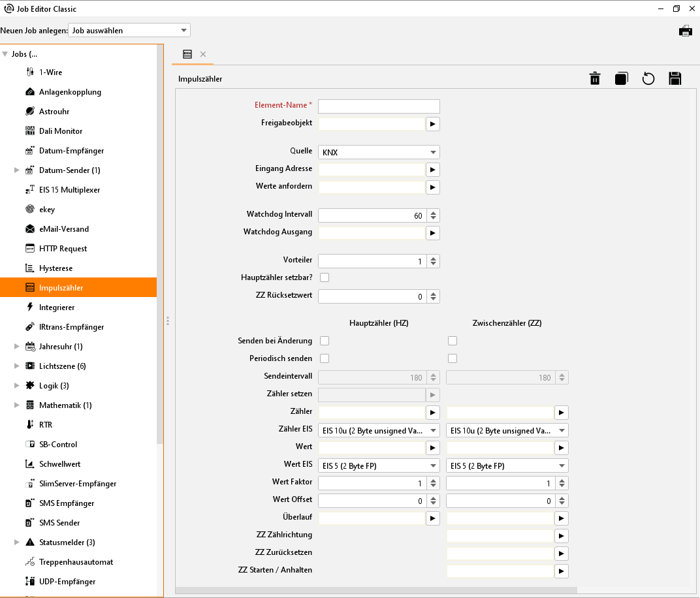Select Integrierer in the jobs list

(x=57, y=307)
